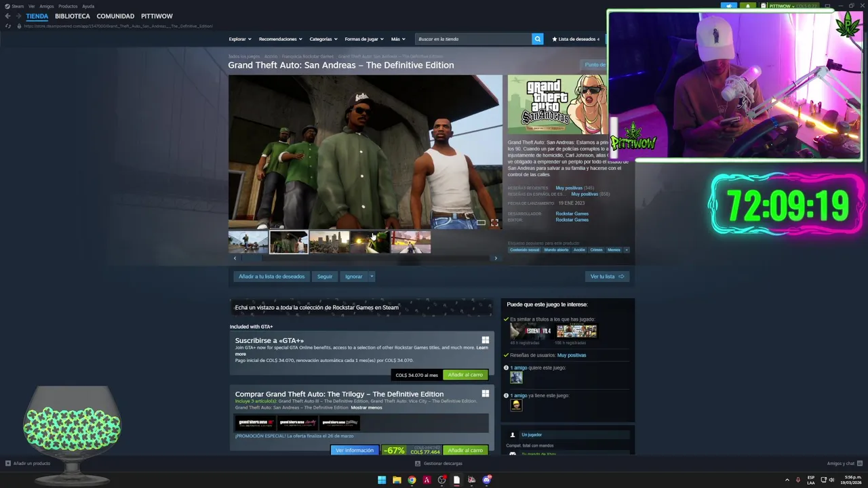Switch to the BIBLIOTECA tab

pyautogui.click(x=73, y=16)
